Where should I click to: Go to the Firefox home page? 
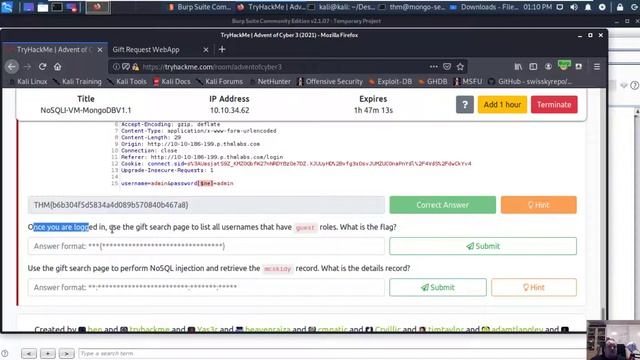point(58,67)
